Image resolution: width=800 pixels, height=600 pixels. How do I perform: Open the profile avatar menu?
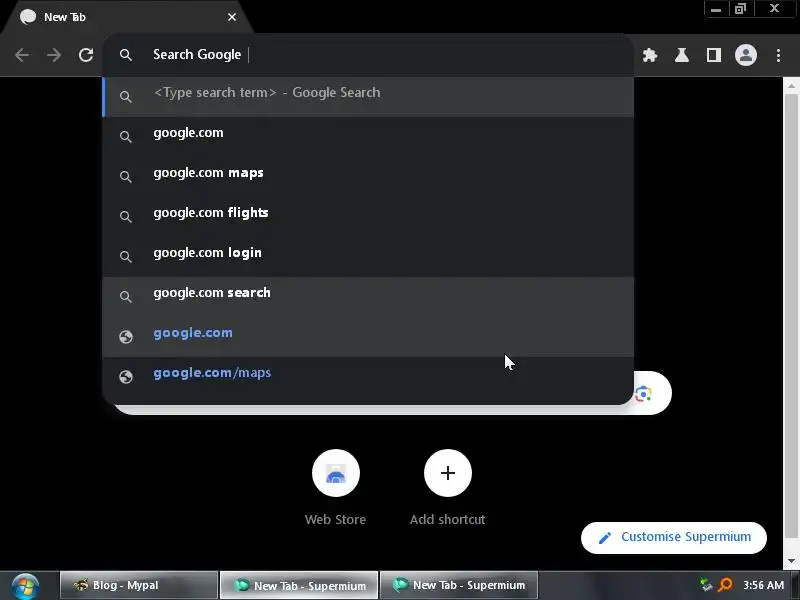(745, 55)
